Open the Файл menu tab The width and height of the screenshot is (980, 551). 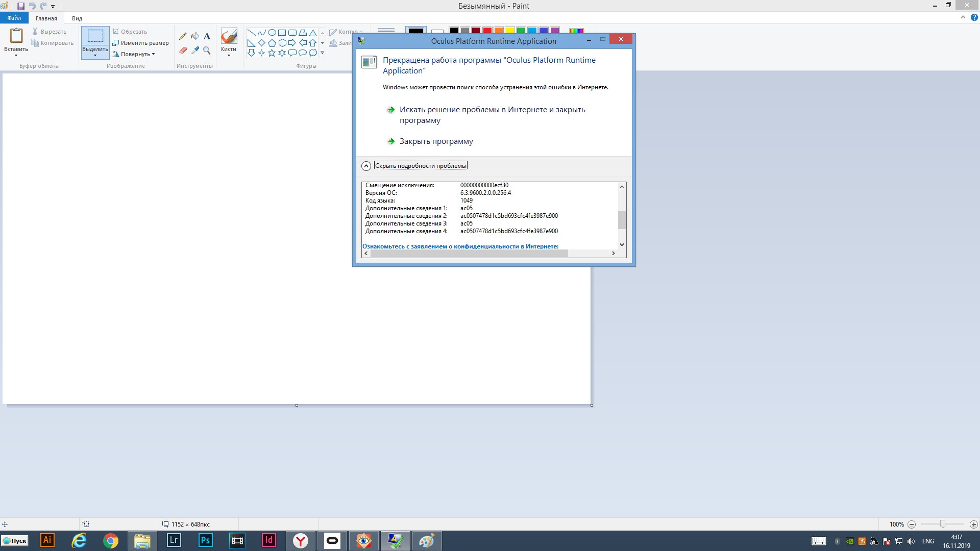coord(14,18)
